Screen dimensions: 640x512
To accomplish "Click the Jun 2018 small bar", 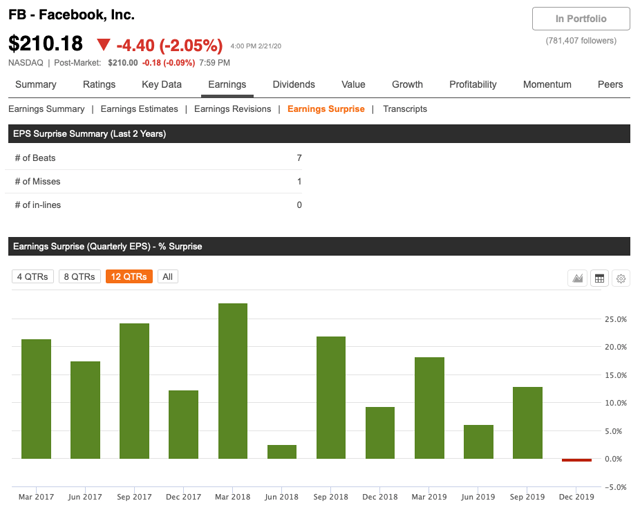I will (282, 452).
